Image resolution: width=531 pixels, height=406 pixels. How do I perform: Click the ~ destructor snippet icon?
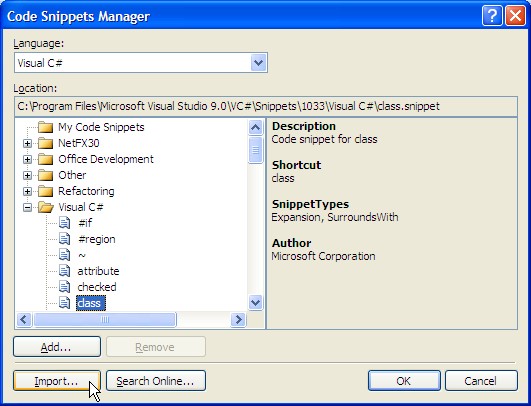pyautogui.click(x=64, y=255)
